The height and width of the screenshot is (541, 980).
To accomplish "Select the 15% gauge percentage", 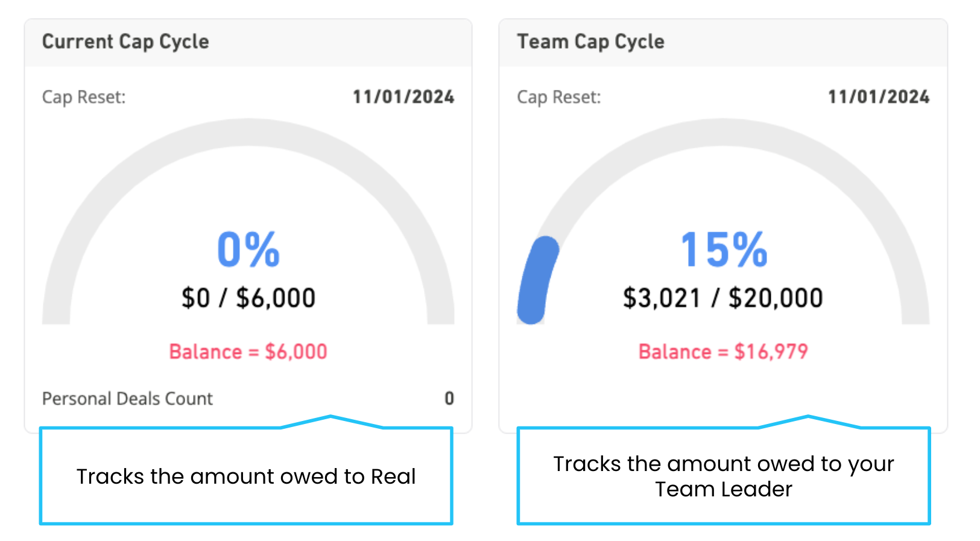I will click(x=724, y=249).
